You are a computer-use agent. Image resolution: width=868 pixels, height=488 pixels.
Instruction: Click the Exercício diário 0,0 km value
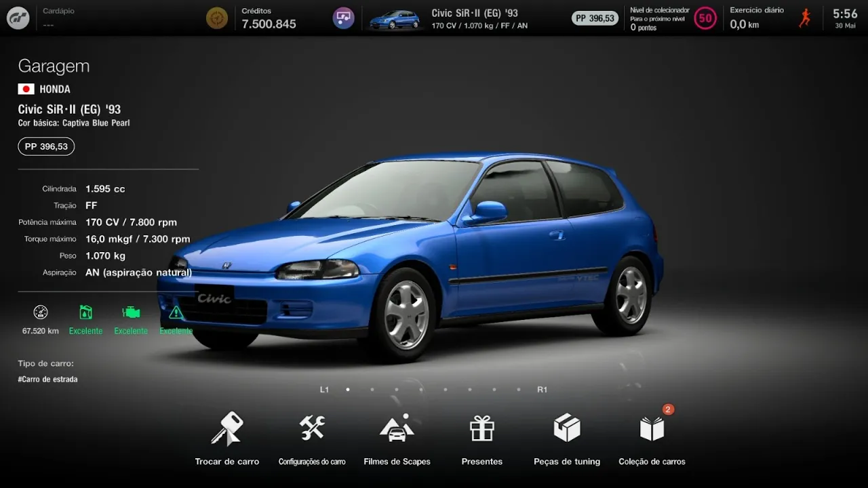coord(744,24)
